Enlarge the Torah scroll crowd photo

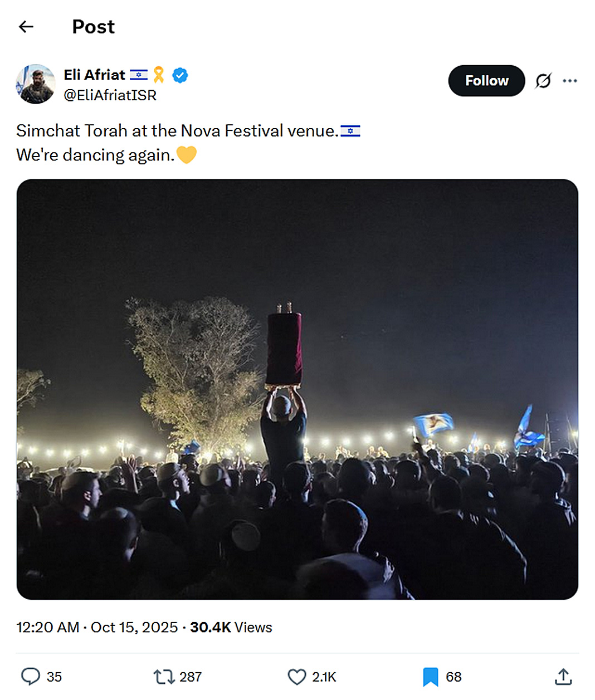tap(297, 389)
